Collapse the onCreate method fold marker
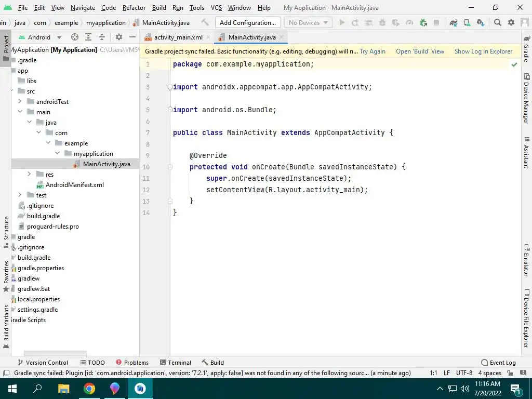 pos(170,167)
